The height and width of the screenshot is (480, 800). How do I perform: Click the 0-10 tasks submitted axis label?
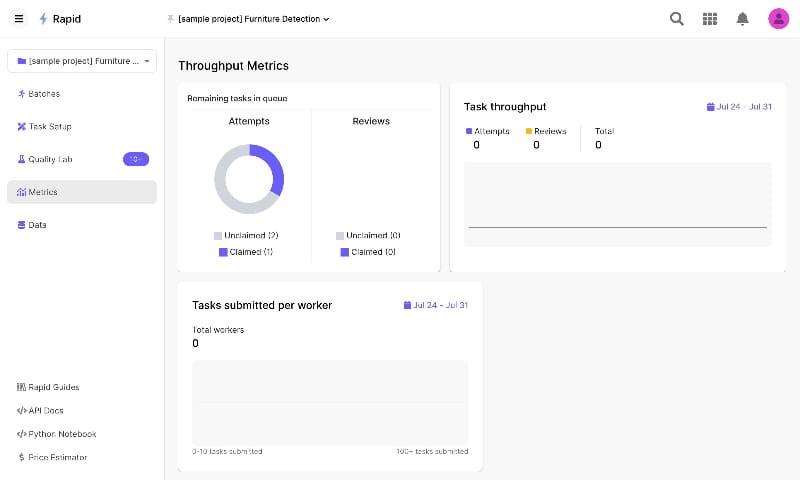(227, 451)
